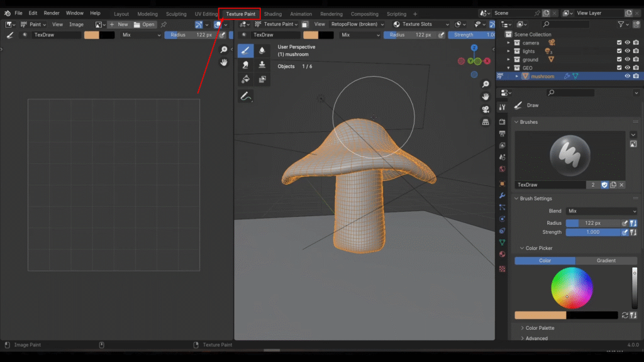
Task: Toggle ground collection exclude checkbox
Action: click(x=619, y=60)
